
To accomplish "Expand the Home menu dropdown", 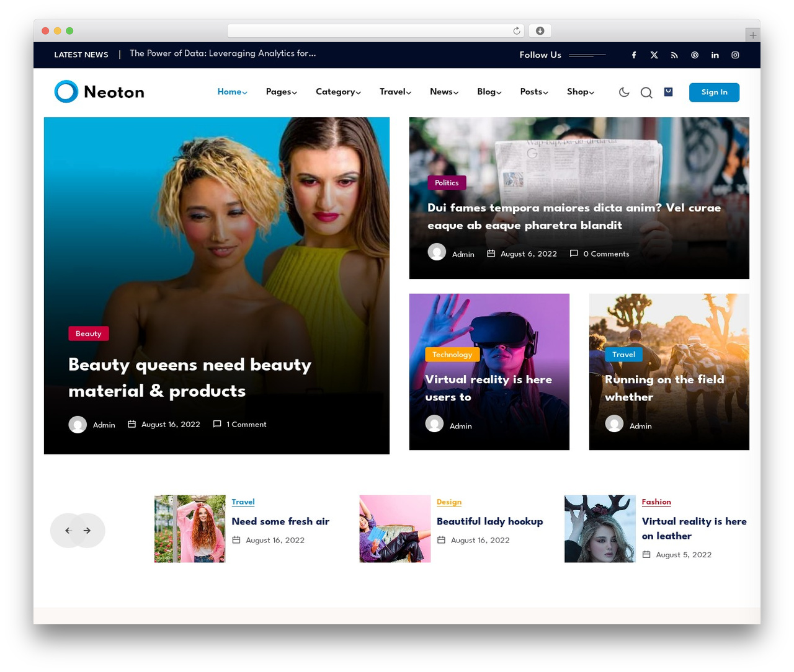I will (232, 92).
